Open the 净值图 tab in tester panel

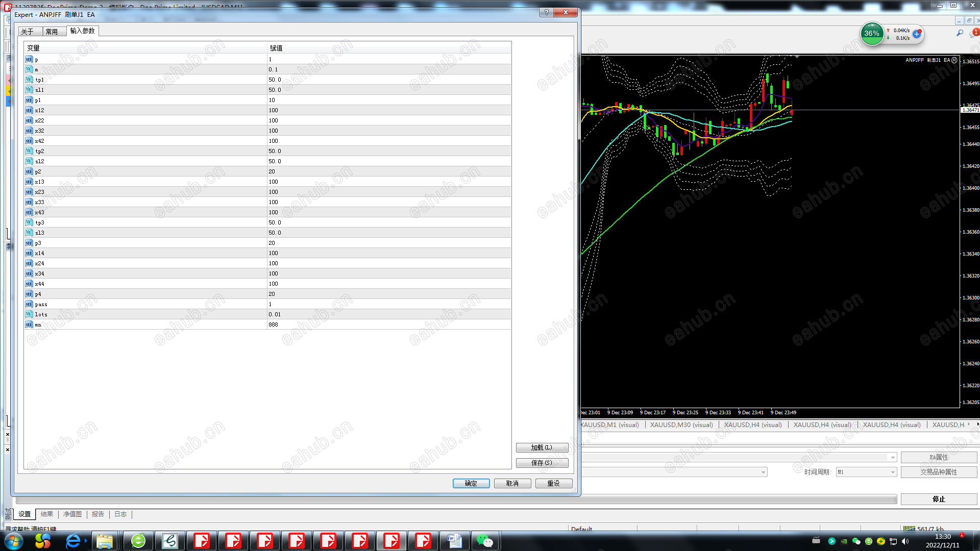72,514
